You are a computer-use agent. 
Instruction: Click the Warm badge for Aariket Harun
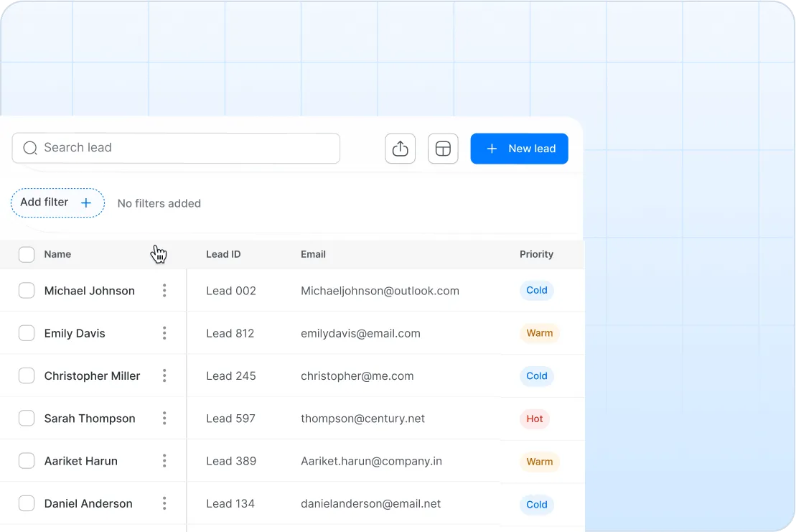point(539,462)
